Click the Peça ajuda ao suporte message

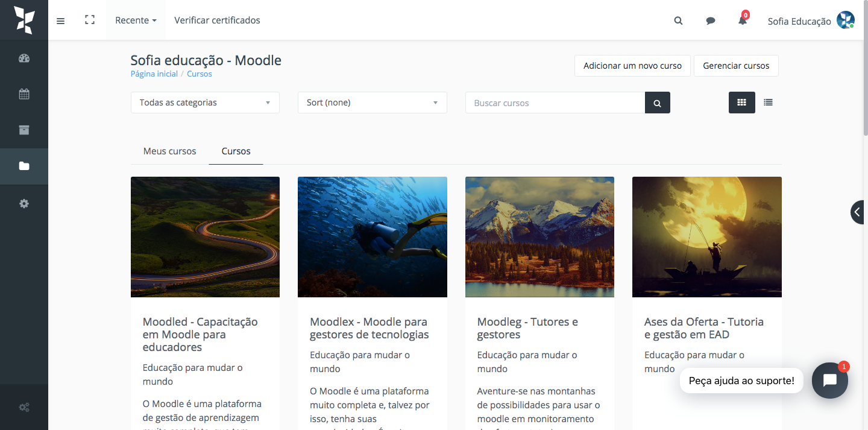click(741, 381)
